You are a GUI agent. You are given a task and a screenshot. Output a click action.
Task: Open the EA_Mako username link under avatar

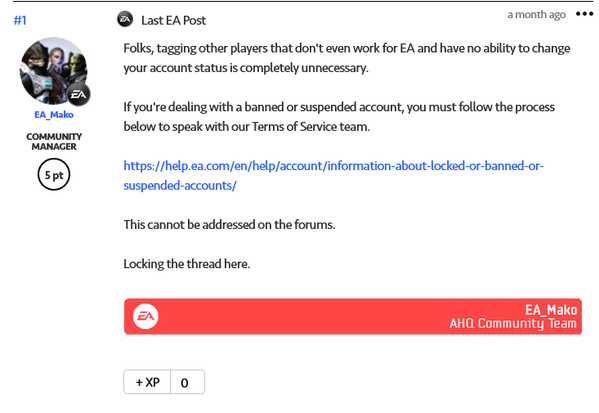54,115
